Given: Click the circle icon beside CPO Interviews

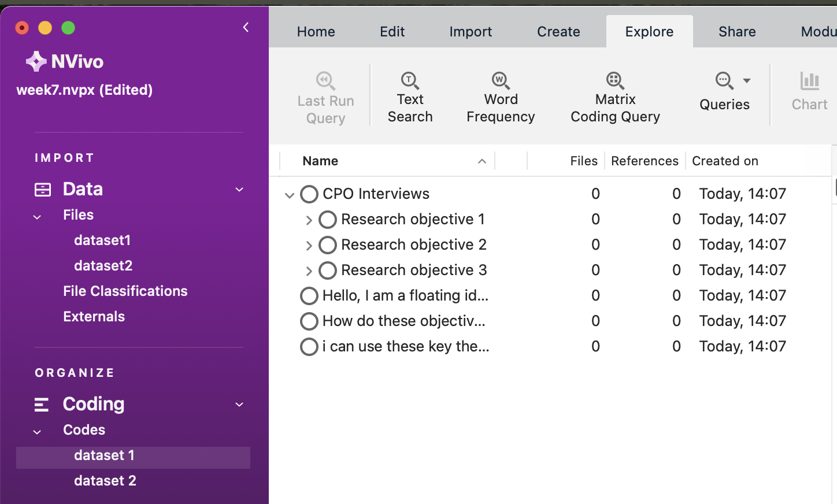Looking at the screenshot, I should [309, 194].
